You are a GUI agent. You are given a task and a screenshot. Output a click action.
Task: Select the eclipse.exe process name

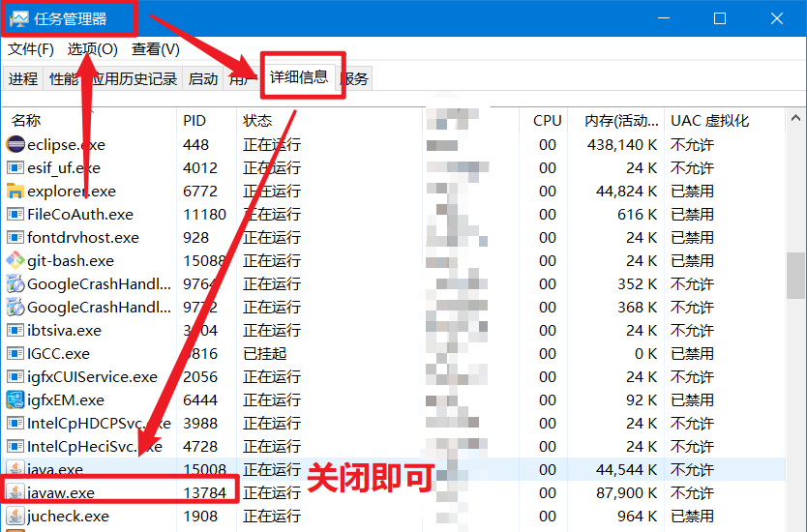pyautogui.click(x=67, y=144)
